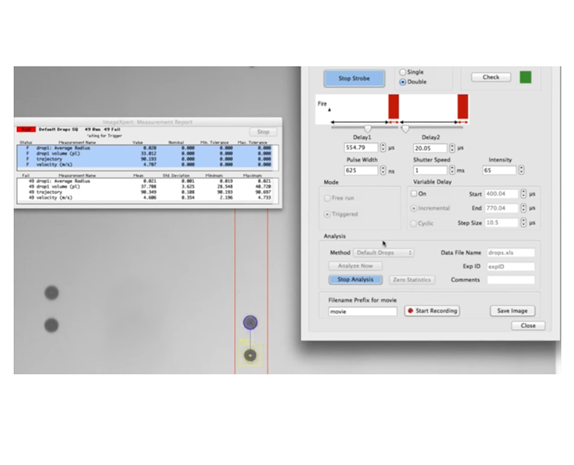The width and height of the screenshot is (574, 465).
Task: Select the Double strobe radio button
Action: (403, 82)
